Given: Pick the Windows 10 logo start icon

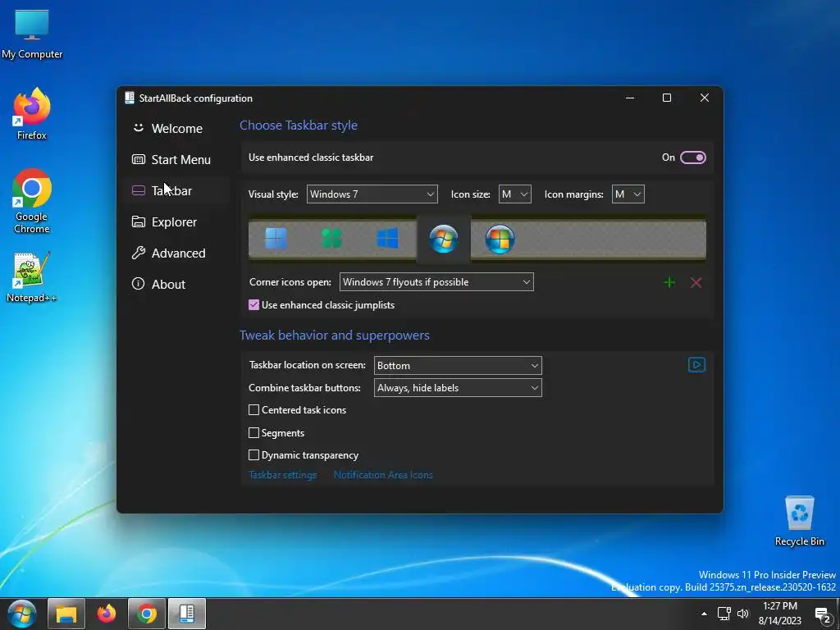Looking at the screenshot, I should pyautogui.click(x=387, y=239).
